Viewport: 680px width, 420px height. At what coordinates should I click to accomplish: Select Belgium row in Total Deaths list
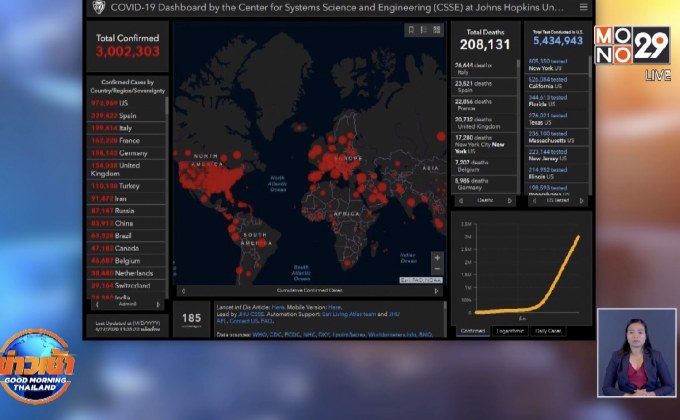coord(484,166)
